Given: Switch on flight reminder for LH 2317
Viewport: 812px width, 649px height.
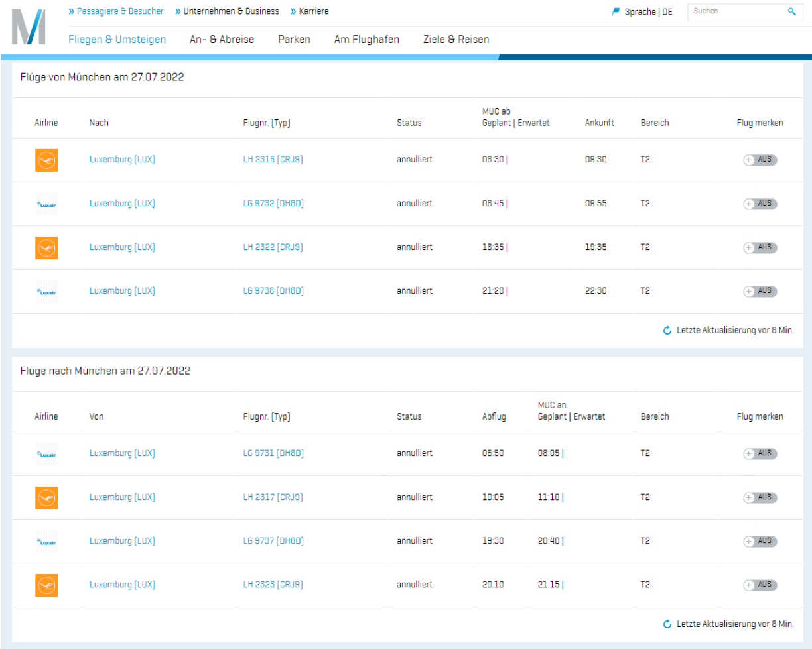Looking at the screenshot, I should click(760, 497).
